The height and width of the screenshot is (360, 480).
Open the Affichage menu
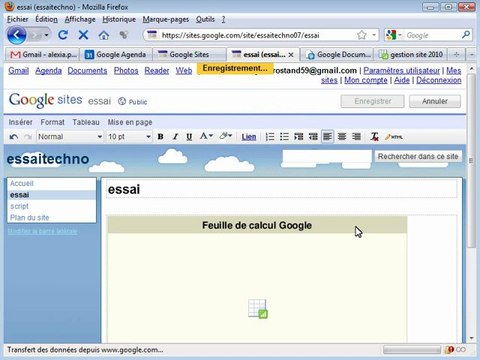80,19
